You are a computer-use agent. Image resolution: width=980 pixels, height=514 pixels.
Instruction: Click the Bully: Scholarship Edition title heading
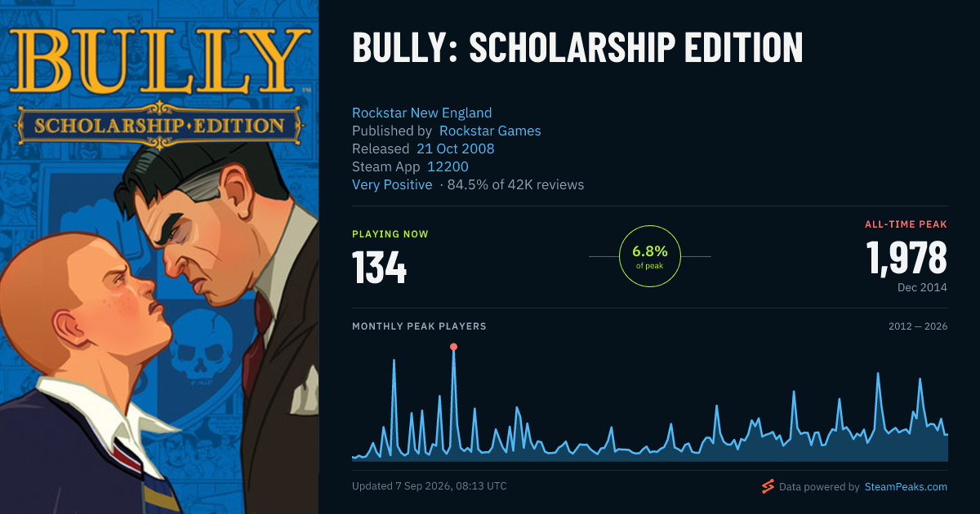coord(577,48)
